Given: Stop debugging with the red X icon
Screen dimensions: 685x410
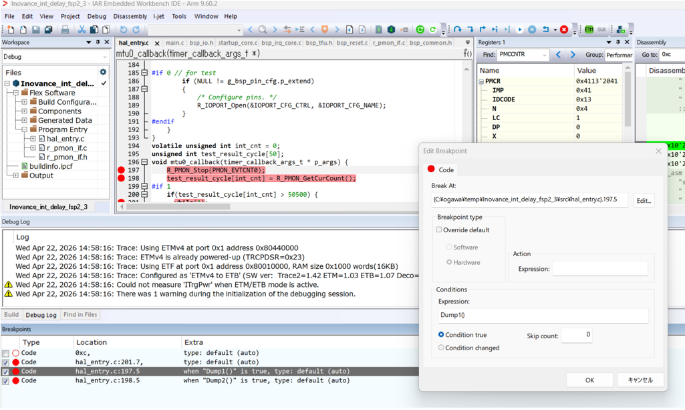Looking at the screenshot, I should point(564,30).
